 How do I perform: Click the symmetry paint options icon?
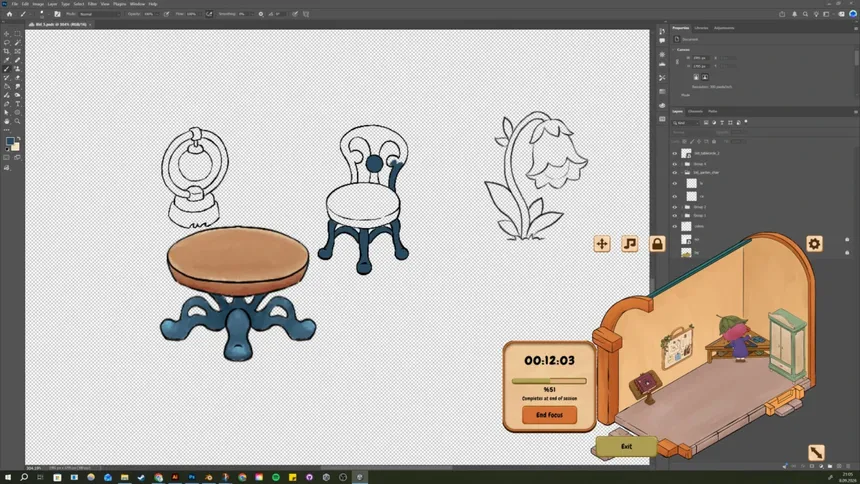point(306,14)
